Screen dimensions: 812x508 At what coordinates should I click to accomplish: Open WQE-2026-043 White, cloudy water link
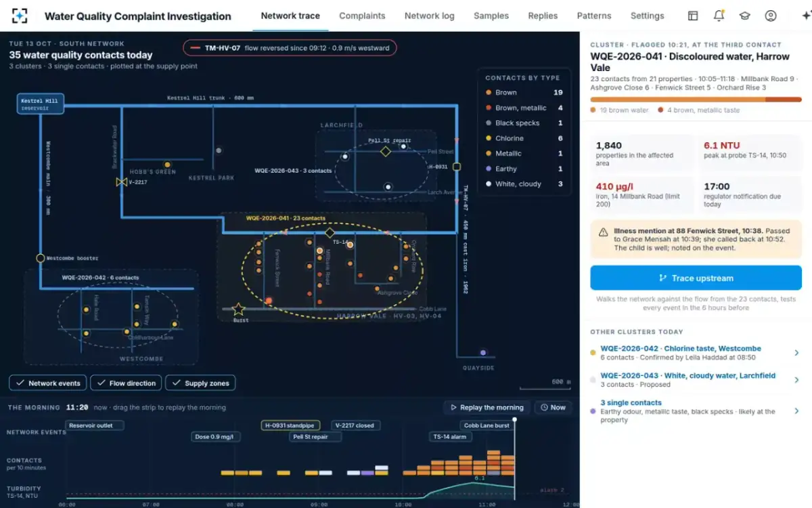[688, 375]
